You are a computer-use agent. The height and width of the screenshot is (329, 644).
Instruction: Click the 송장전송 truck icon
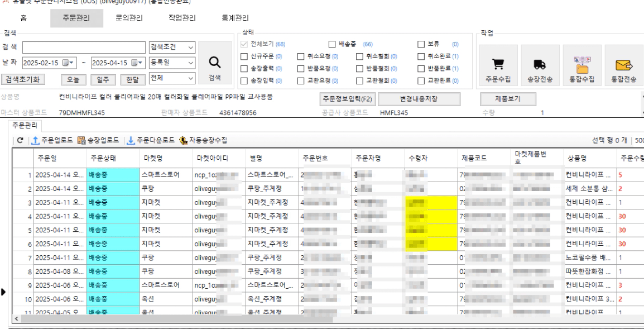coord(540,65)
